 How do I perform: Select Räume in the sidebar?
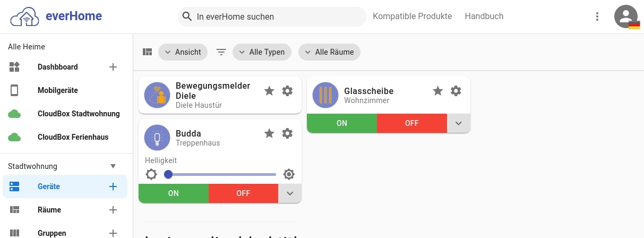pos(49,210)
